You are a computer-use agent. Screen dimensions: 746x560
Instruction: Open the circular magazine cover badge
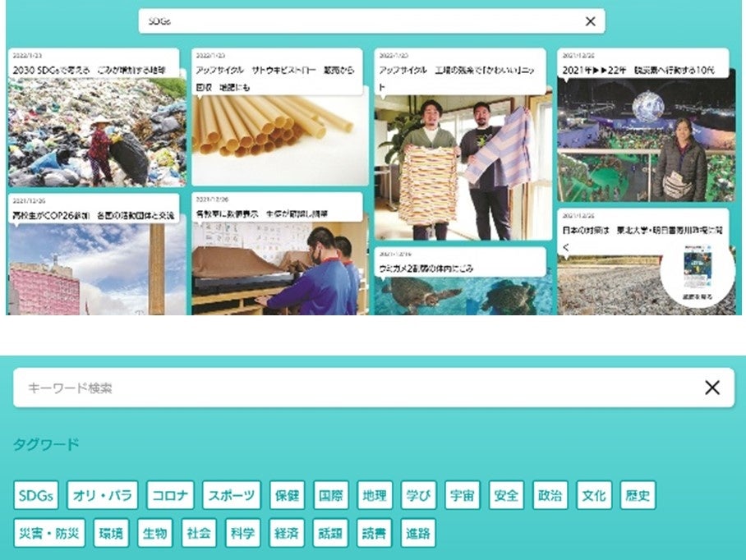coord(697,273)
